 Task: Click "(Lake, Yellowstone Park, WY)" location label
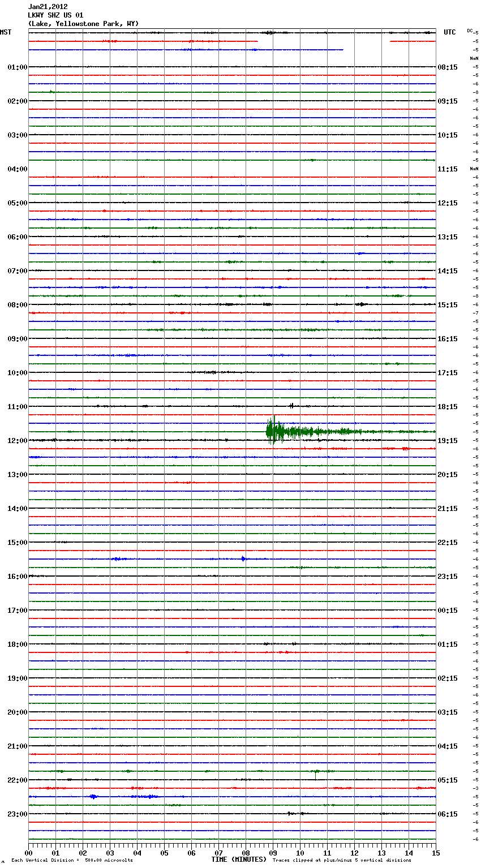pyautogui.click(x=83, y=24)
